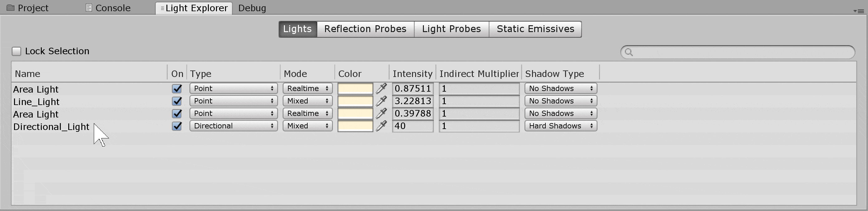Pick color with the Directional_Light eyedropper
The height and width of the screenshot is (211, 868).
coord(381,126)
